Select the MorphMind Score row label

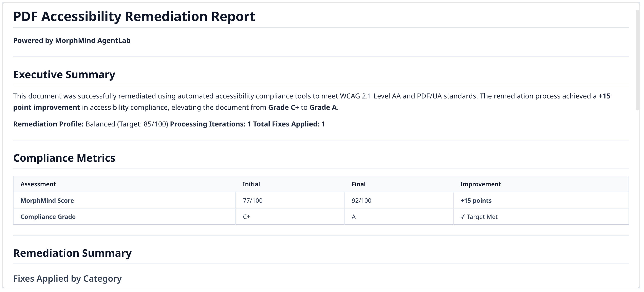47,201
